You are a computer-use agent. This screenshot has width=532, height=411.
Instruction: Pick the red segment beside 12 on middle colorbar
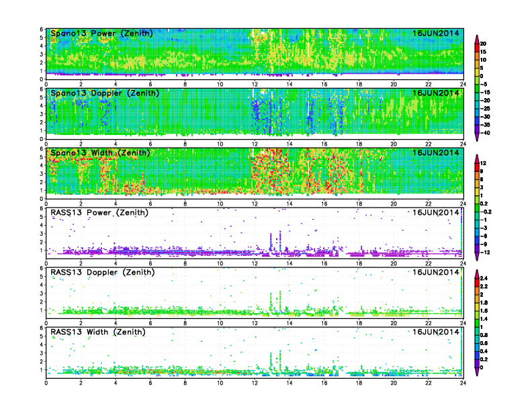point(477,167)
